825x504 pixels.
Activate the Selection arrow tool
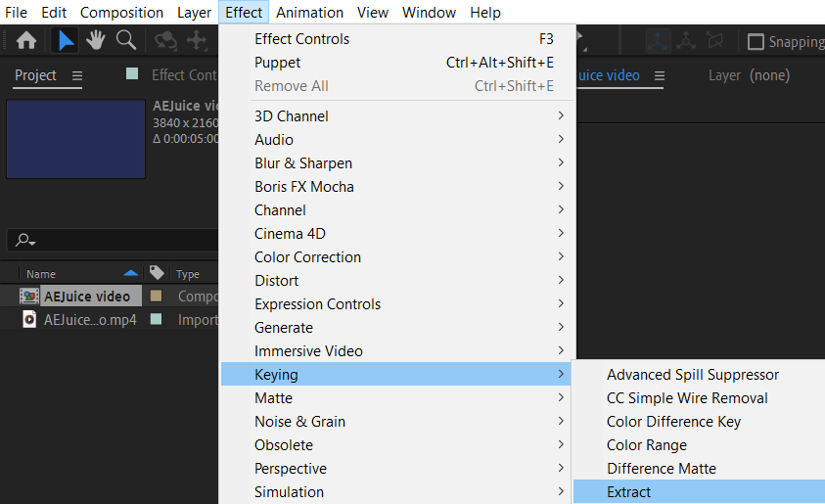[x=66, y=41]
